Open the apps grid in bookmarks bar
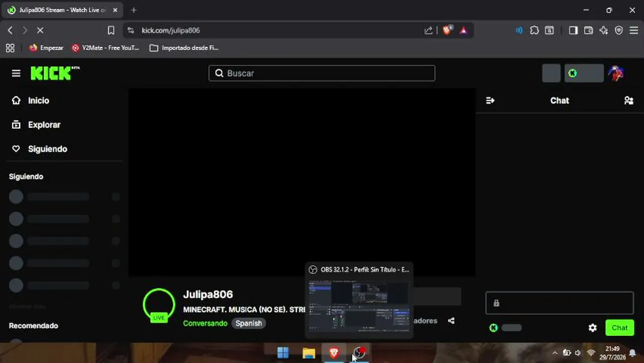644x363 pixels. (x=10, y=48)
